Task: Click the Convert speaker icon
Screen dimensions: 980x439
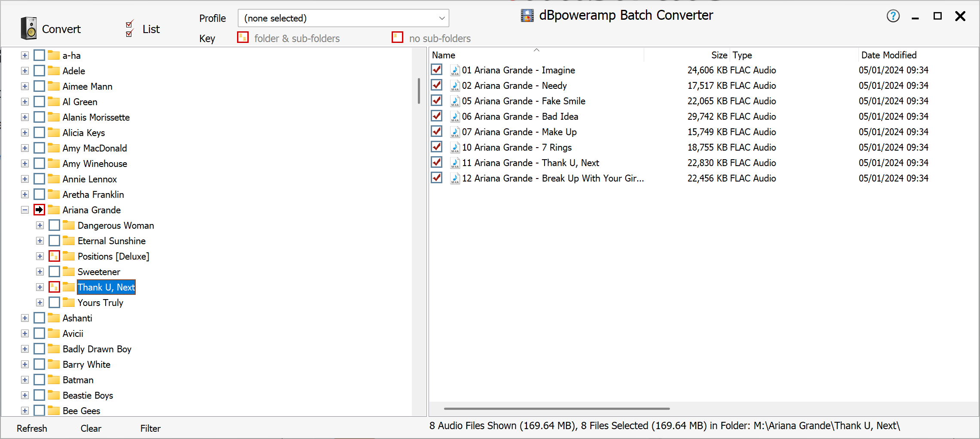Action: tap(29, 28)
